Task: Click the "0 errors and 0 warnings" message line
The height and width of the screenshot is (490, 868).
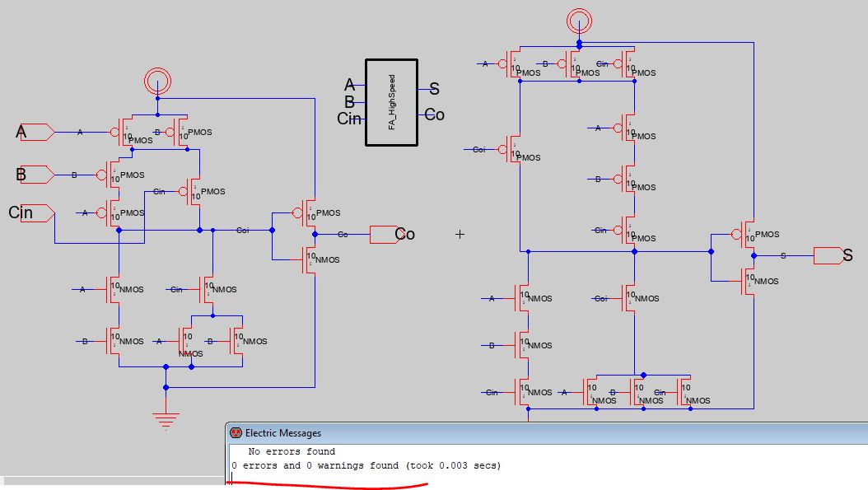Action: 366,466
